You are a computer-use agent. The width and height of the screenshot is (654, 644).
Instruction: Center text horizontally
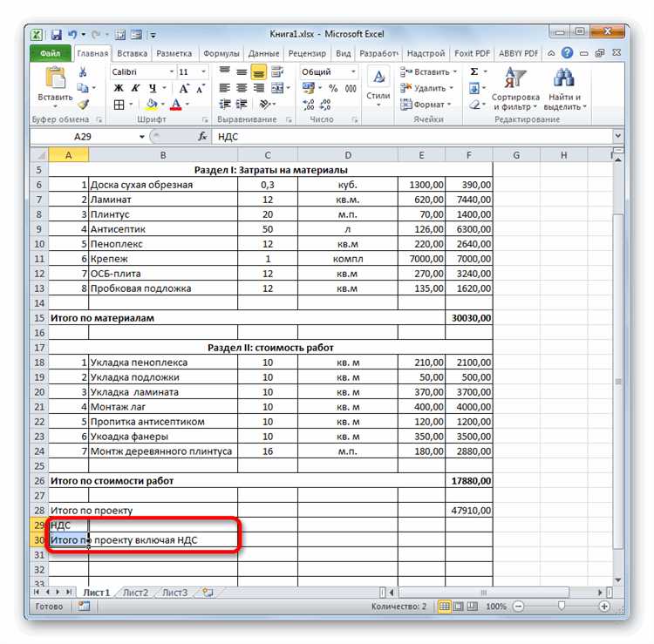tap(242, 88)
